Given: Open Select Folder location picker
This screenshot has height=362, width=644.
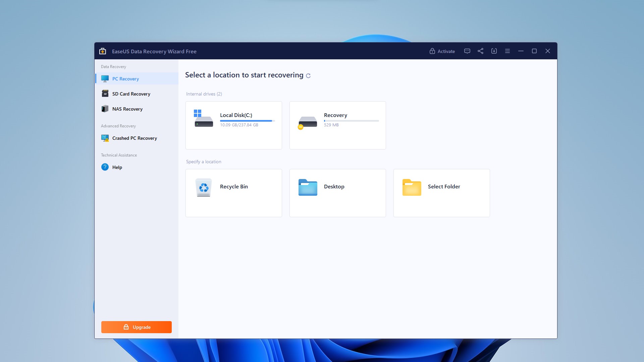Looking at the screenshot, I should pos(441,193).
